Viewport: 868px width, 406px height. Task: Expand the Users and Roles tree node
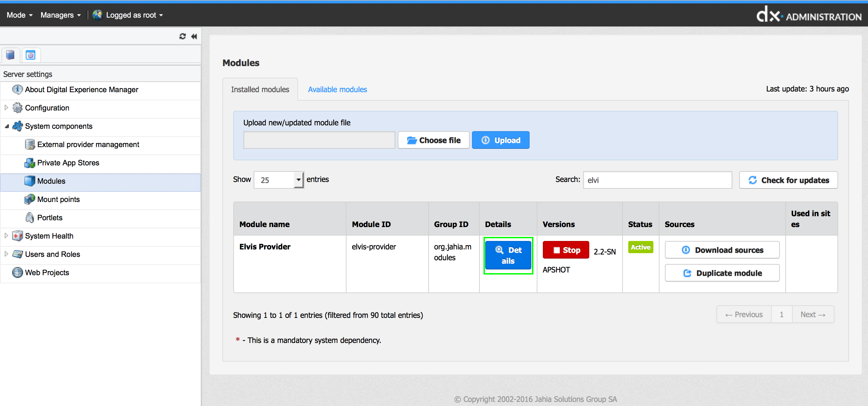[x=6, y=254]
